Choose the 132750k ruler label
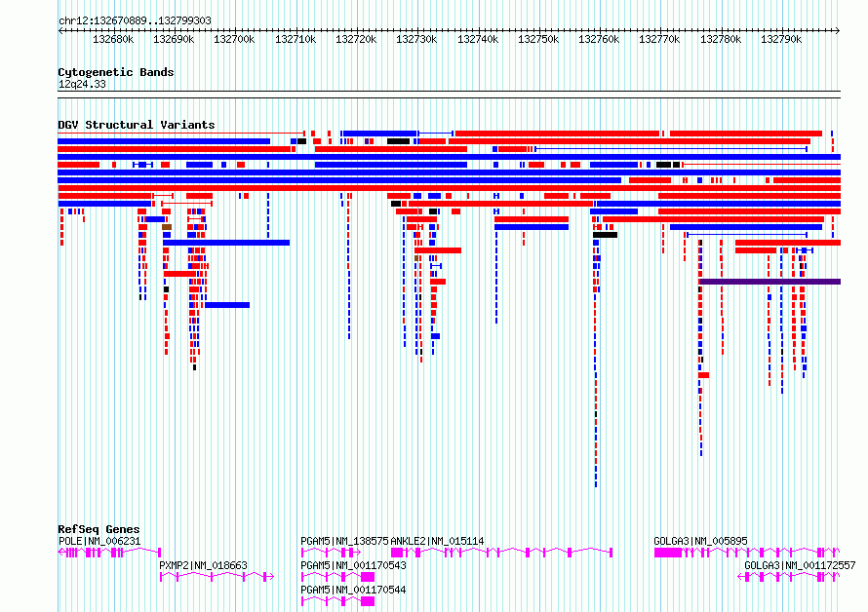The image size is (868, 612). (x=538, y=39)
